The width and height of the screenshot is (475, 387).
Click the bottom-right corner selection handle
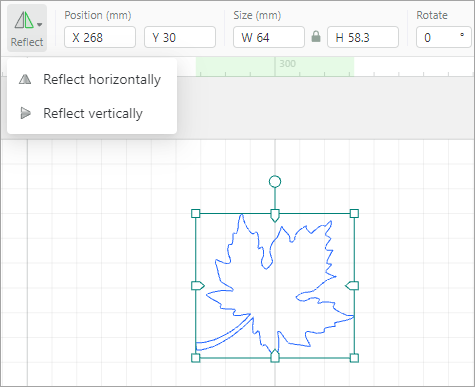(354, 358)
